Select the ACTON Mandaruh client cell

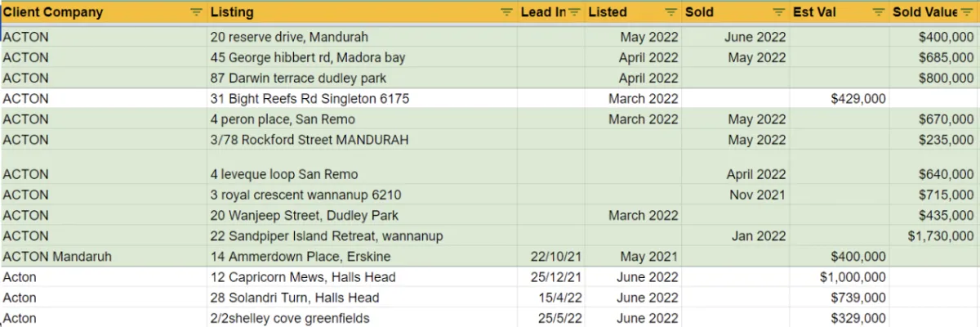(x=57, y=257)
